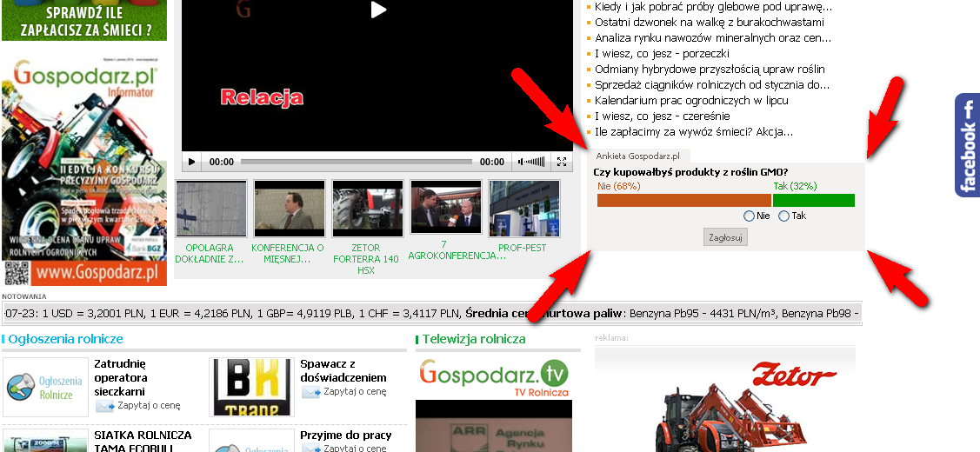Open KONFERENCJA O MIĘSNEJ... link

pos(288,253)
